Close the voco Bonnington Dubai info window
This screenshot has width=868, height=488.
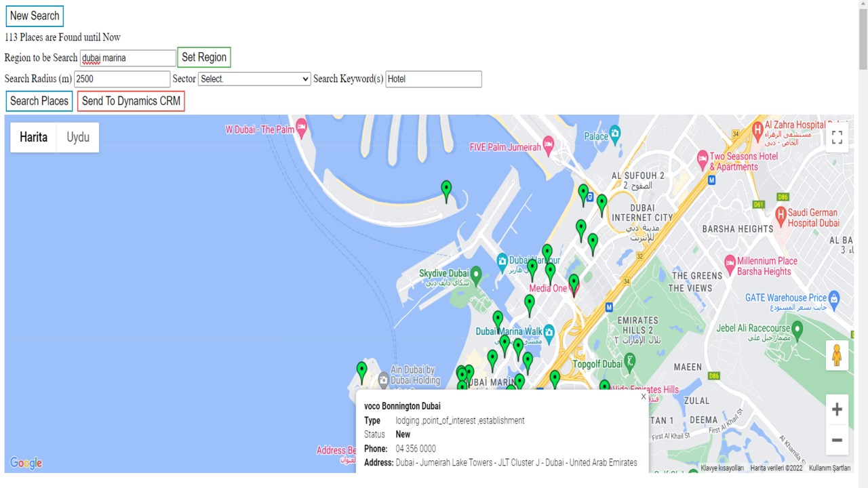(x=644, y=396)
